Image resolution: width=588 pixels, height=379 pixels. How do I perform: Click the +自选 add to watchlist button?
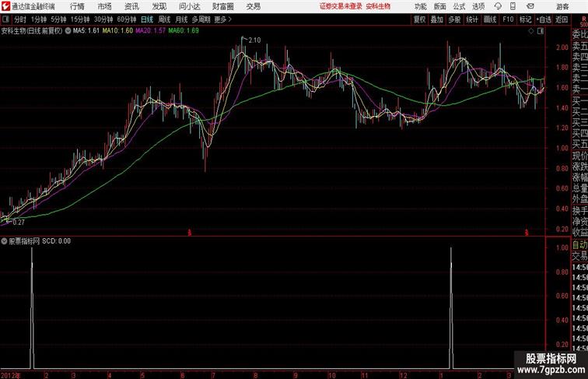[544, 19]
